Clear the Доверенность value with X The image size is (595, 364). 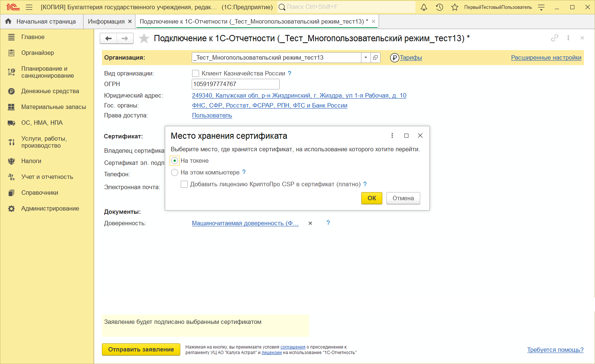310,223
